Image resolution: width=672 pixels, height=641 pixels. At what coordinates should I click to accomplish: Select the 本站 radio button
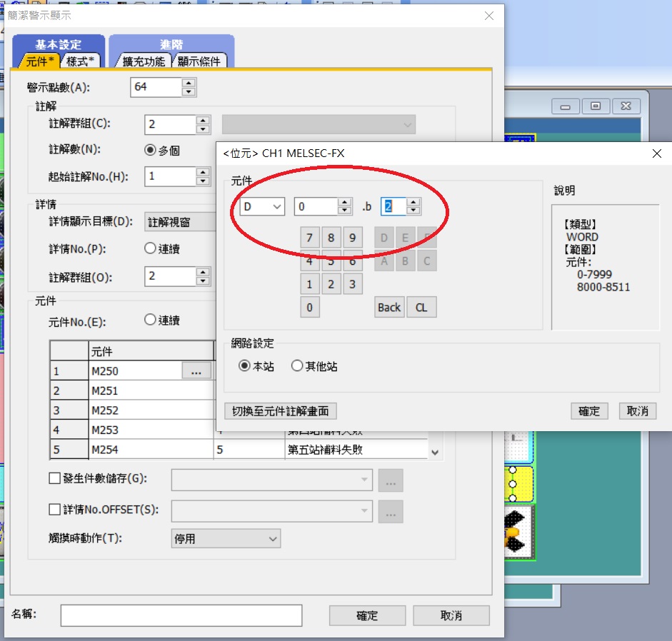pos(244,366)
